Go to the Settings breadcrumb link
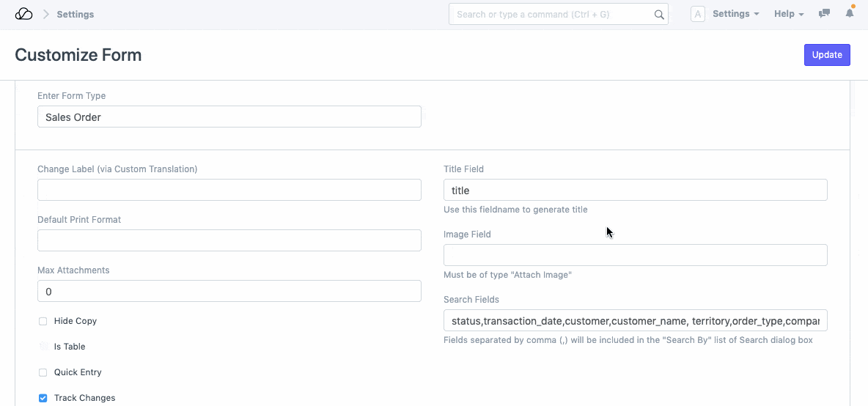This screenshot has width=868, height=406. pos(76,15)
